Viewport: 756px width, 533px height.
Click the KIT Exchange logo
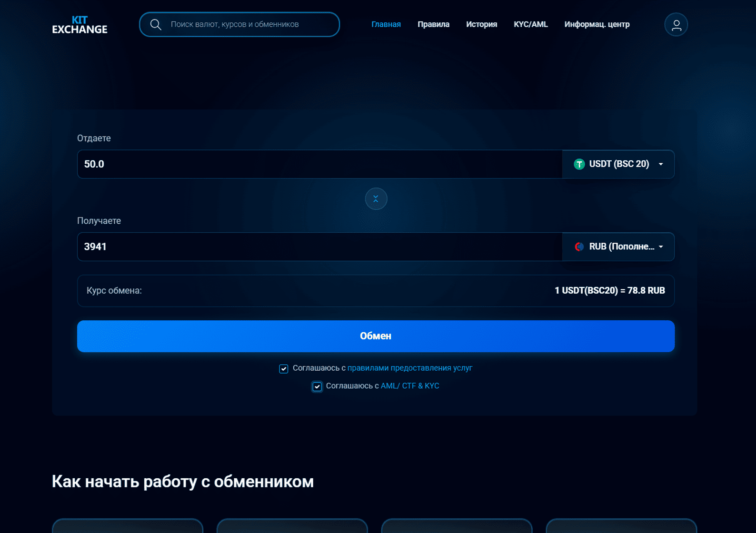80,25
